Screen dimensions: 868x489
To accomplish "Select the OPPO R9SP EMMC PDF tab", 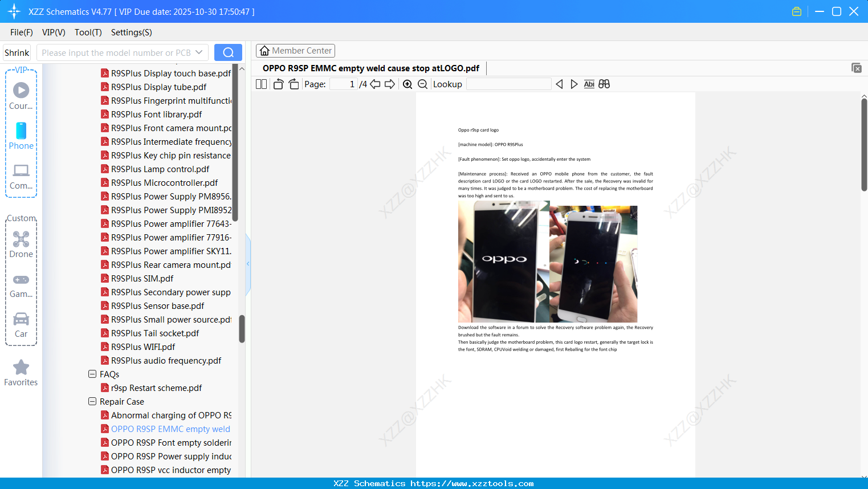I will [x=371, y=68].
